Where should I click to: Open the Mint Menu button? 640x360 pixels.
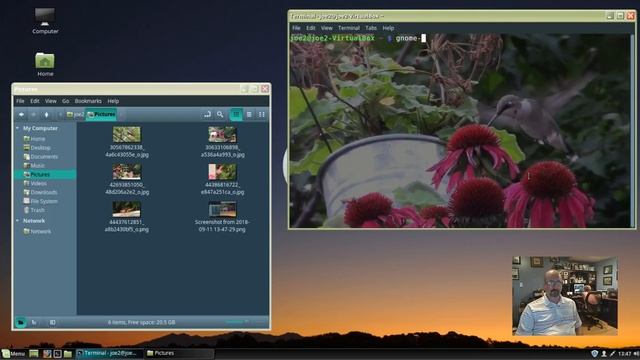(13, 353)
